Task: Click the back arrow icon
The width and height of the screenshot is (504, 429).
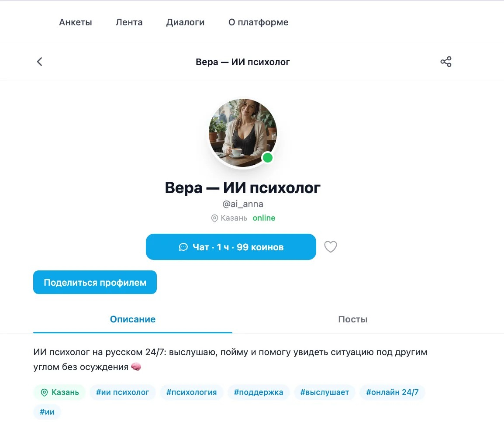Action: click(x=40, y=62)
